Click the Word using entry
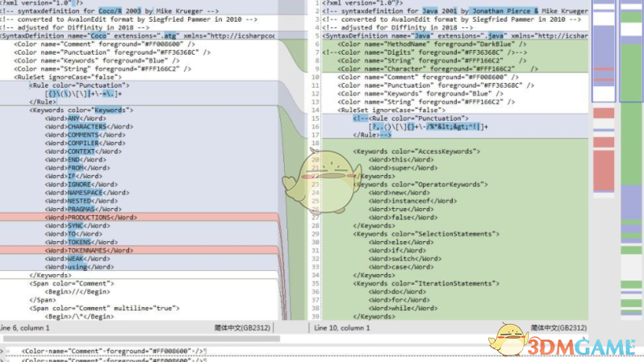This screenshot has height=362, width=644. coord(79,267)
